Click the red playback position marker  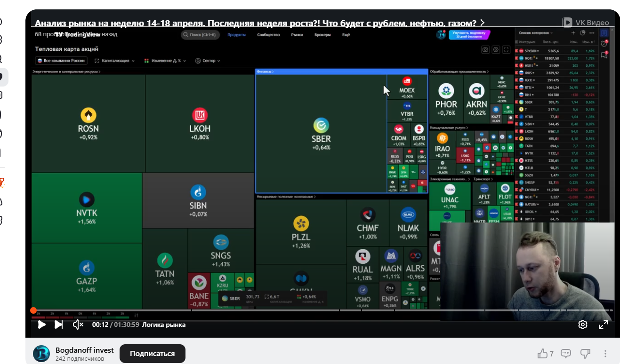[x=33, y=310]
